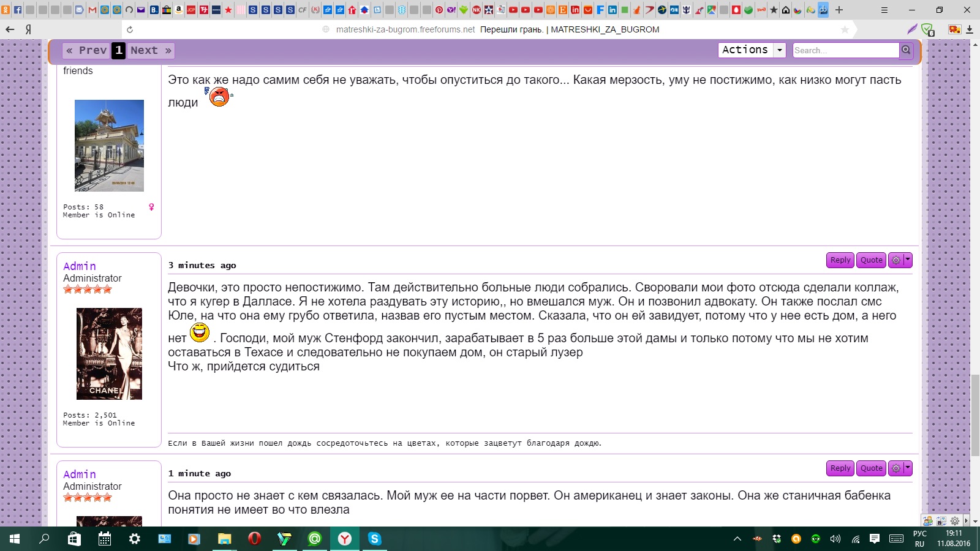Viewport: 980px width, 551px height.
Task: Click the green shield extension icon
Action: [927, 29]
